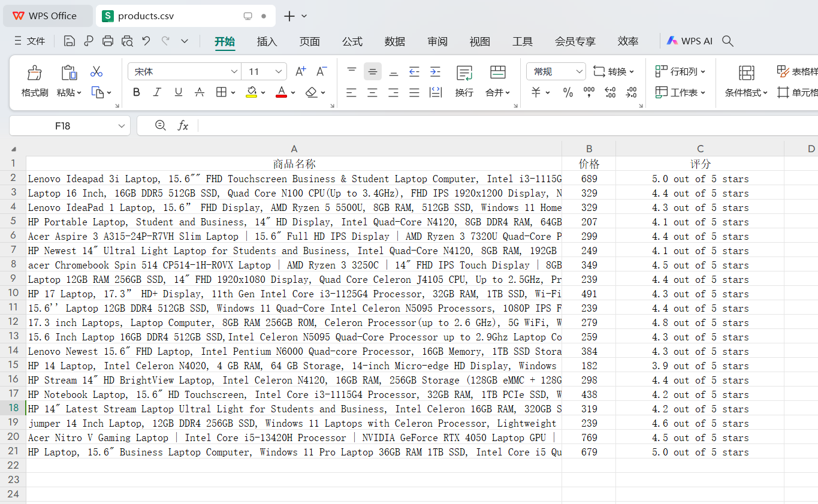Screen dimensions: 818x504
Task: Expand the quick access toolbar chevron
Action: (185, 41)
